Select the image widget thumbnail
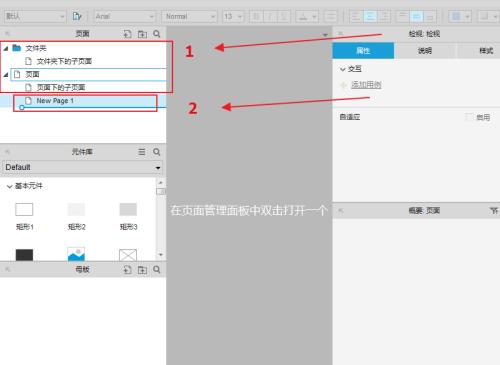Screen dimensions: 500x365 [x=76, y=254]
